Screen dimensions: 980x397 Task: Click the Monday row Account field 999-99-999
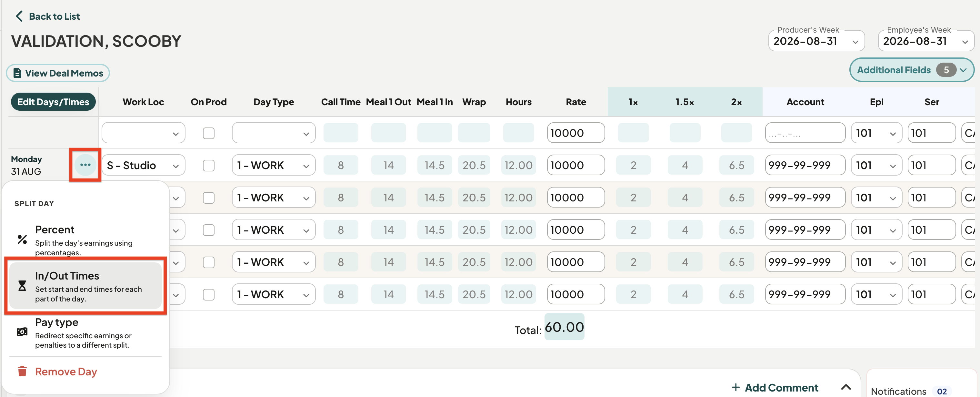point(805,165)
